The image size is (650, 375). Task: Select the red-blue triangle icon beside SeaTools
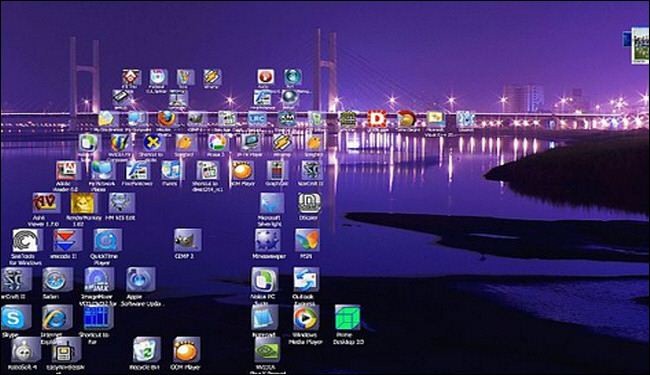point(67,241)
